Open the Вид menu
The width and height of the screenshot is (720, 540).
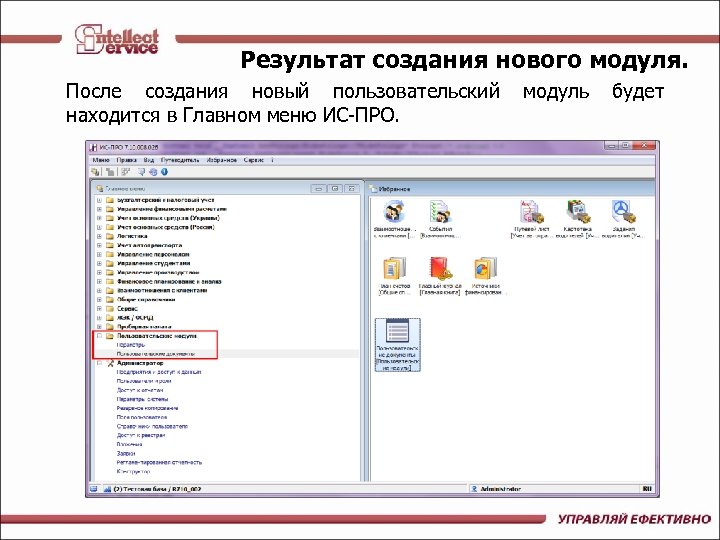pos(149,160)
